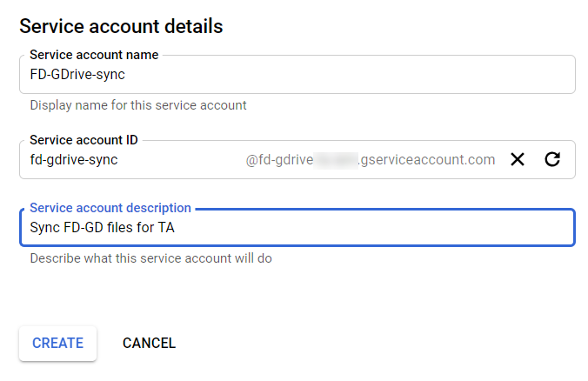Image resolution: width=588 pixels, height=381 pixels.
Task: Click the 'FD-GDrive-sync' display name text
Action: (x=77, y=75)
